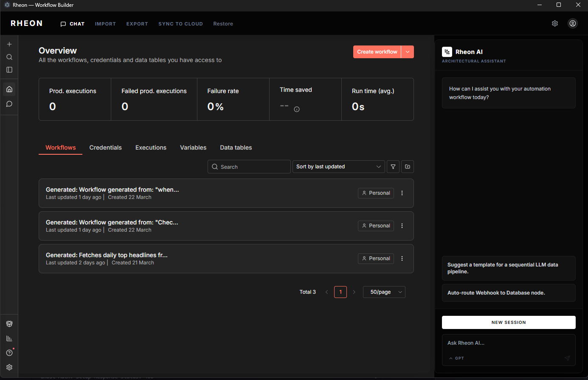Open the 50/page size dropdown
The image size is (588, 380).
tap(384, 292)
